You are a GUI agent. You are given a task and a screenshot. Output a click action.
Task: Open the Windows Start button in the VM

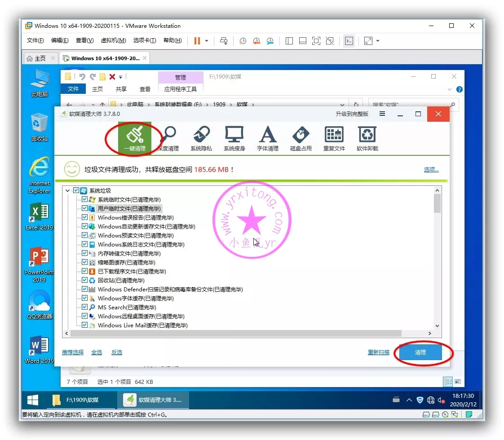[x=33, y=400]
